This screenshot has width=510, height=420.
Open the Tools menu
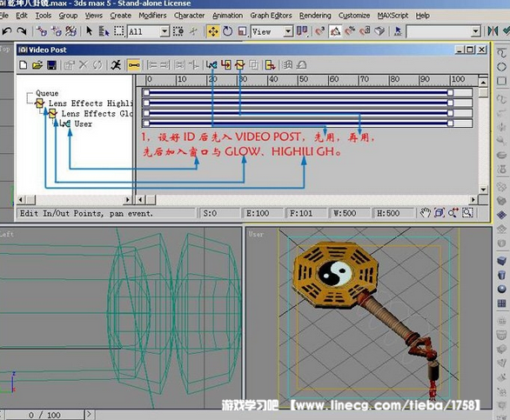click(x=44, y=16)
